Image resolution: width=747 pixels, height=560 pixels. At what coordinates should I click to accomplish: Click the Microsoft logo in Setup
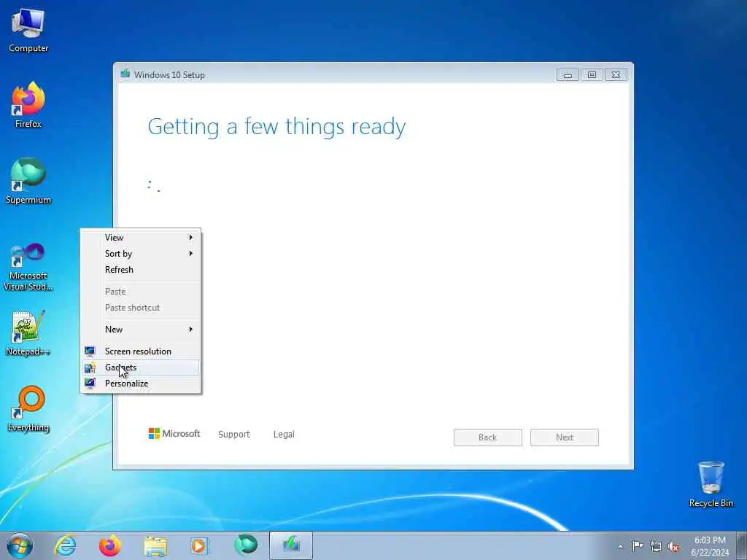[x=174, y=433]
